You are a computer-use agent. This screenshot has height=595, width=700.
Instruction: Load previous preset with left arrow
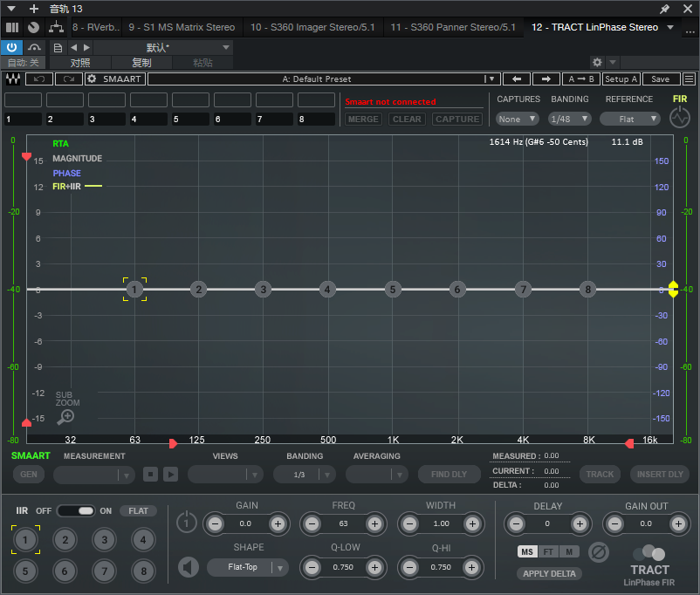(517, 79)
